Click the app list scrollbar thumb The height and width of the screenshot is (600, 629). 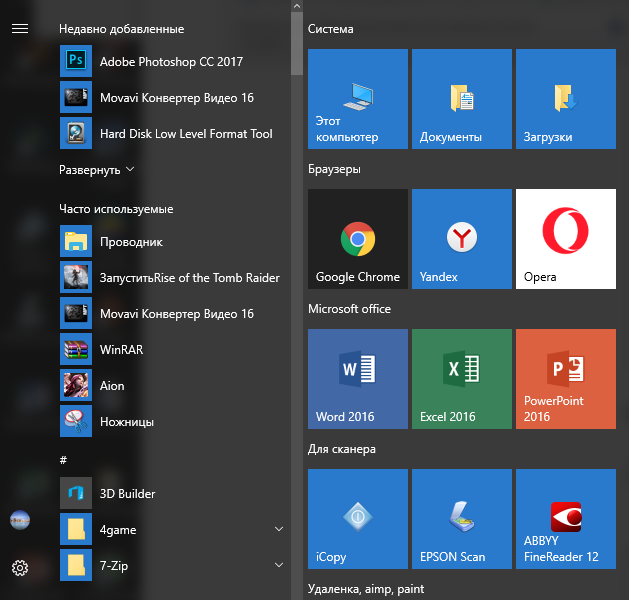click(x=297, y=43)
